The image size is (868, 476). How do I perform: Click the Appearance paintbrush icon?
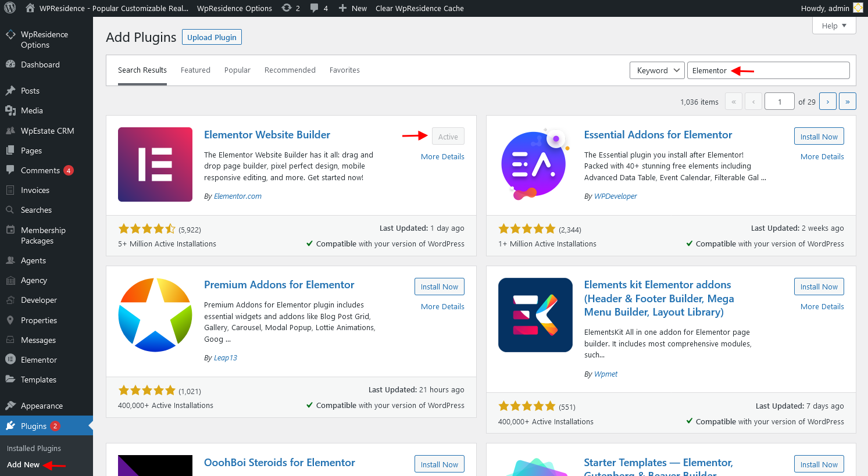(x=10, y=406)
